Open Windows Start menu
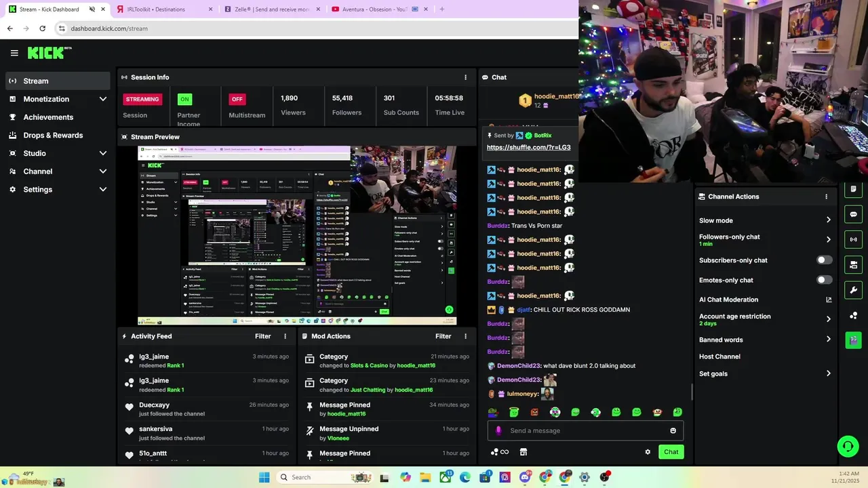 pyautogui.click(x=264, y=477)
